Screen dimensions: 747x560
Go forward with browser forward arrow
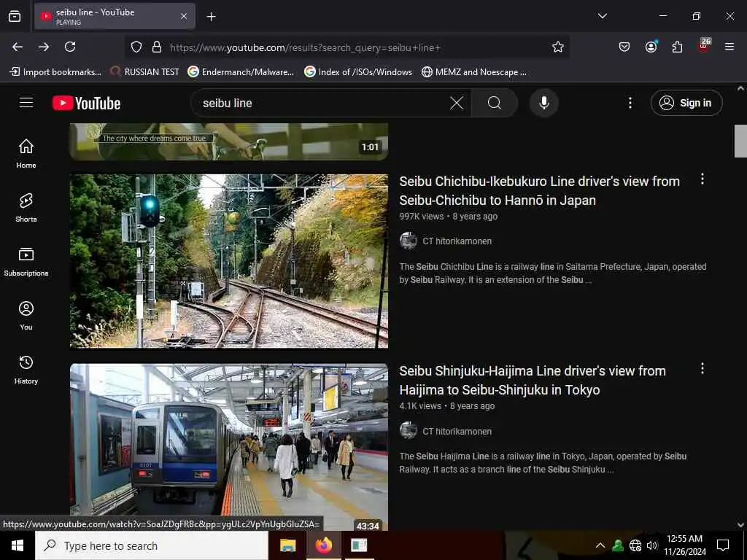click(x=44, y=47)
